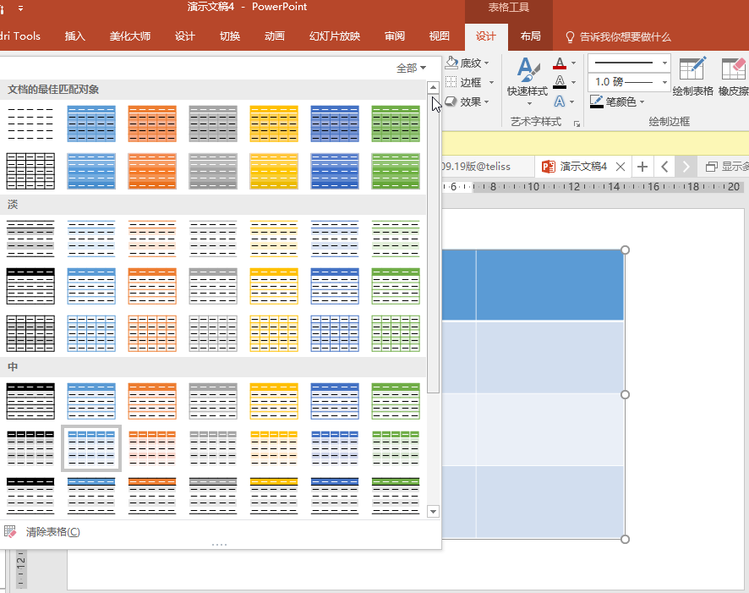Screen dimensions: 749x593
Task: Switch to 切换 (Transitions) tab
Action: [x=230, y=36]
